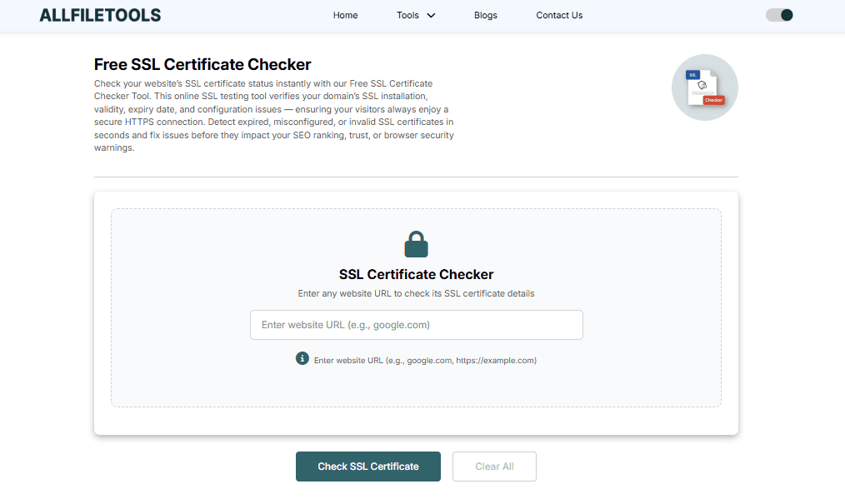Image resolution: width=845 pixels, height=504 pixels.
Task: Click the Clear All button
Action: [494, 467]
